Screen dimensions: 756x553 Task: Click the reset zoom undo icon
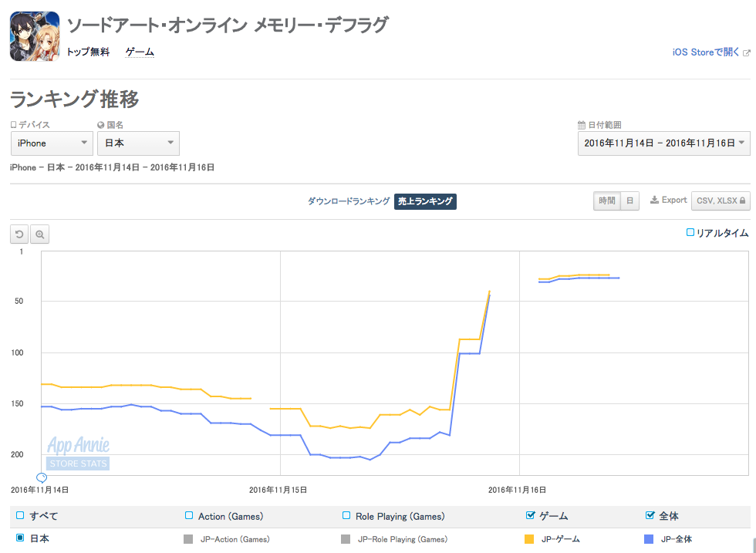point(19,234)
